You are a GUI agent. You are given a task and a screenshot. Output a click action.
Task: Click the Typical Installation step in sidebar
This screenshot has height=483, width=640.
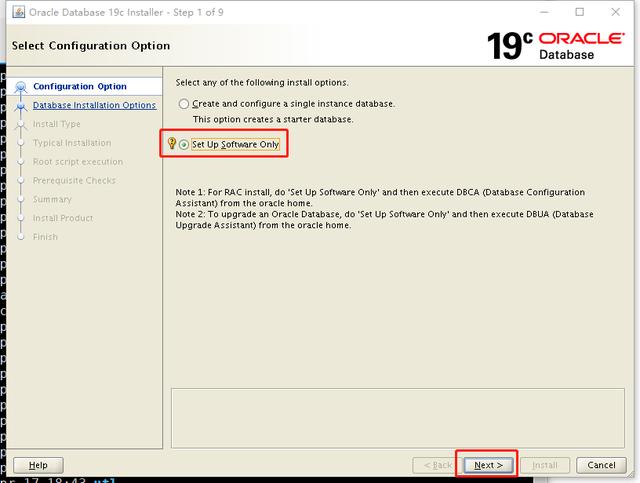click(72, 143)
